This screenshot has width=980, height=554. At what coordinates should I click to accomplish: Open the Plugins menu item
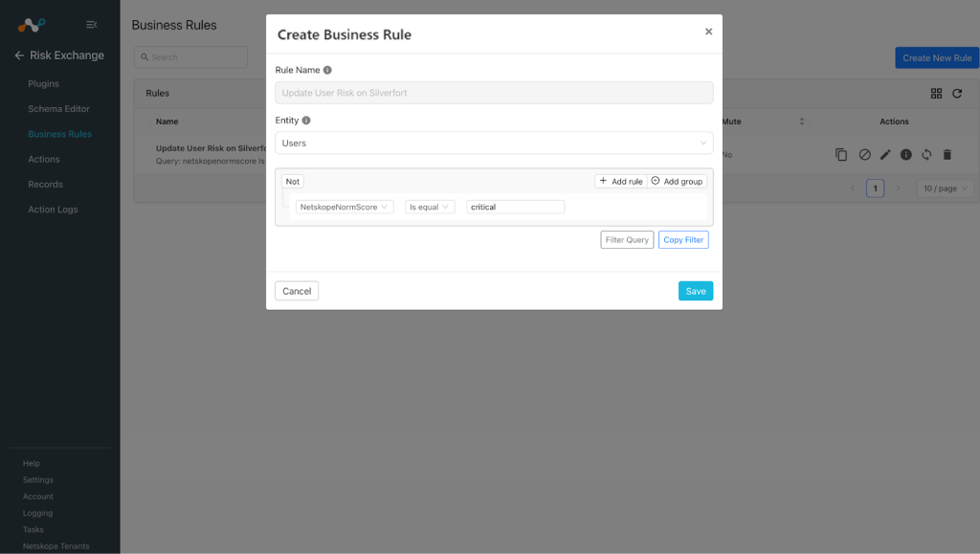[x=43, y=83]
